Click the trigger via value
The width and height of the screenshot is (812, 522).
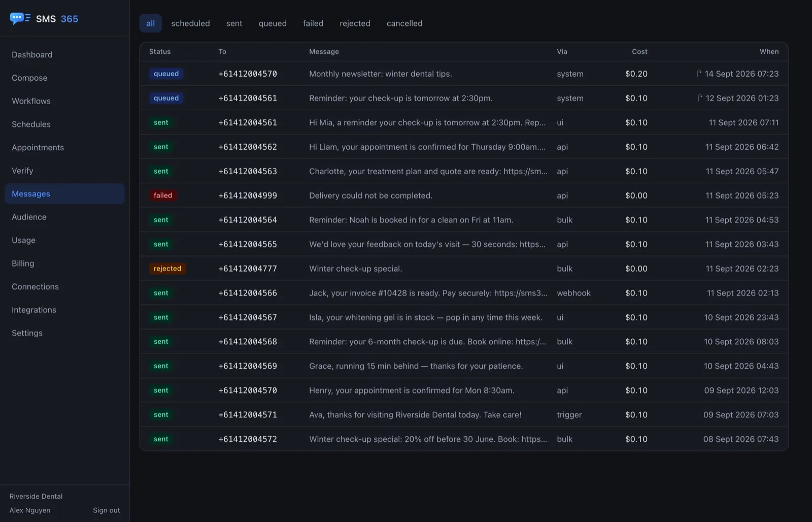[x=569, y=415]
